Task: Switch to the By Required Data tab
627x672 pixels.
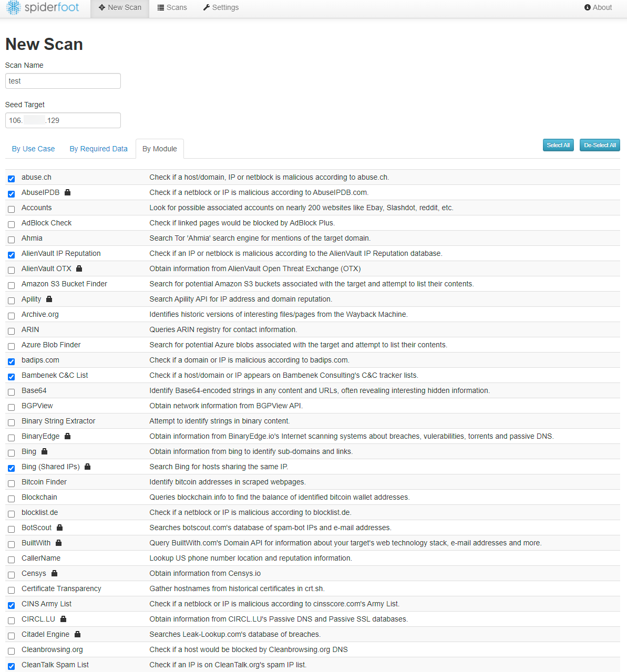Action: tap(99, 149)
